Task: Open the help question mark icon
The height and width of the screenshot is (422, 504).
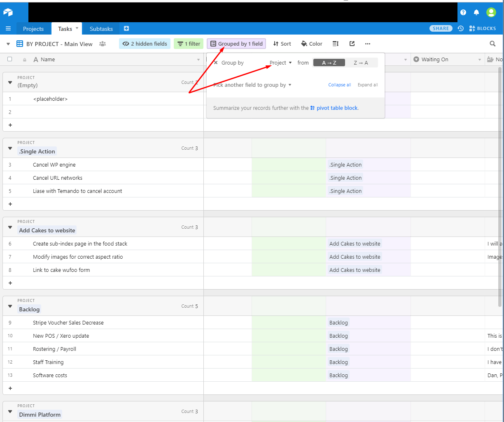Action: (463, 12)
